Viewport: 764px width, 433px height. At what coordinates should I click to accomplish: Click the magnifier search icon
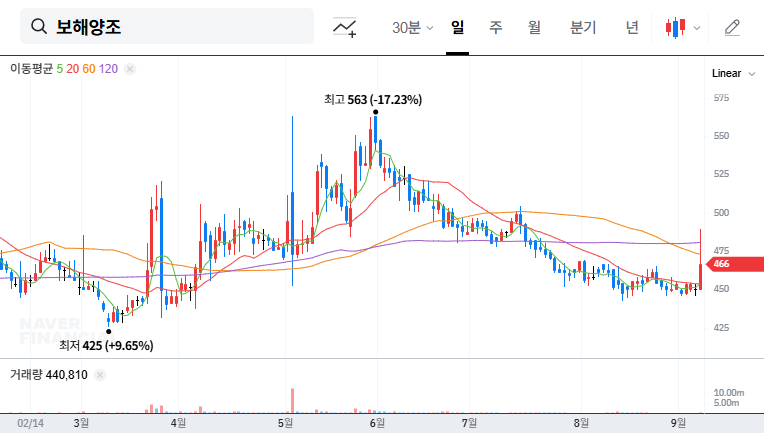[39, 26]
